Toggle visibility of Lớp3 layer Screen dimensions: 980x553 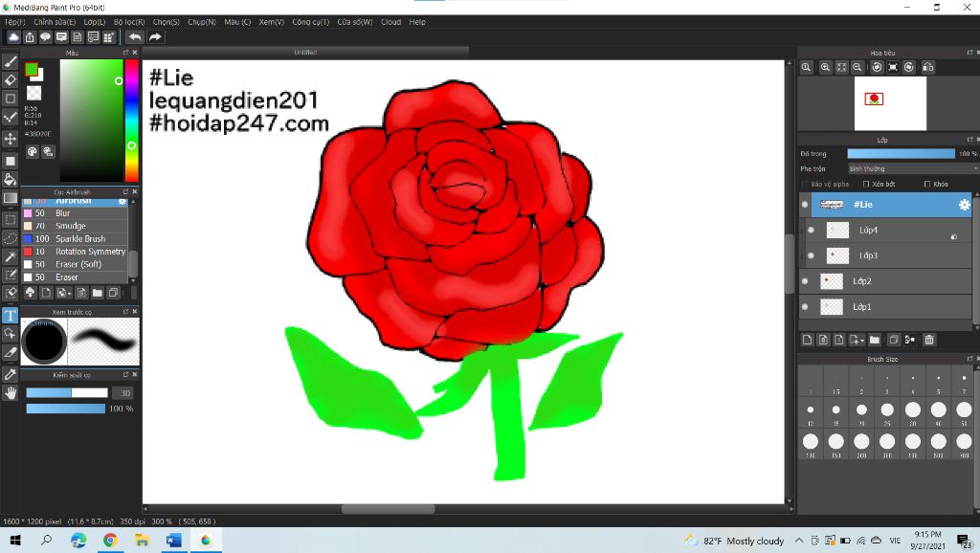[x=811, y=255]
